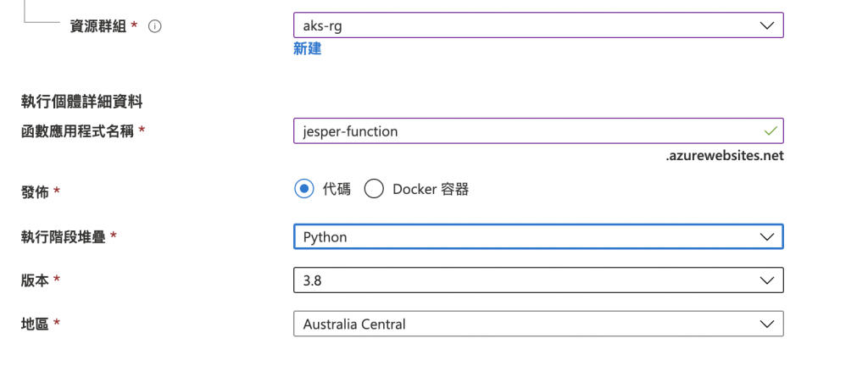Click the chevron arrow on Python dropdown
Image resolution: width=868 pixels, height=377 pixels.
(x=767, y=237)
